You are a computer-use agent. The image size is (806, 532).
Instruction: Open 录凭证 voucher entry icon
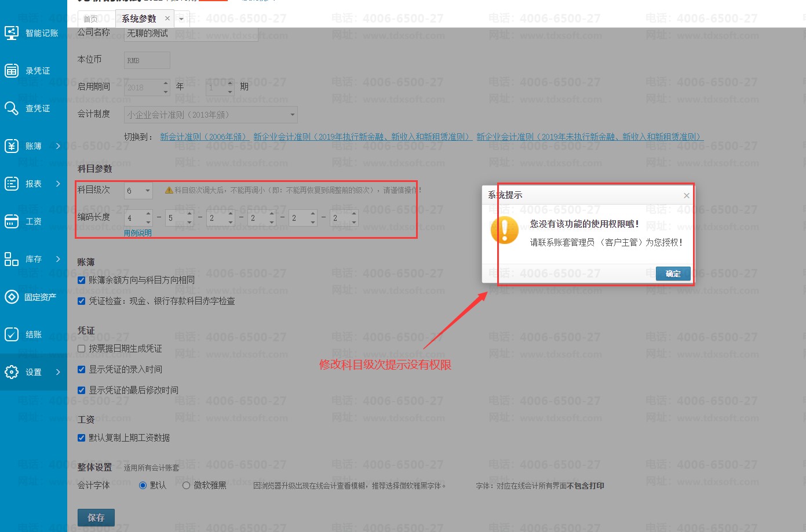tap(12, 71)
